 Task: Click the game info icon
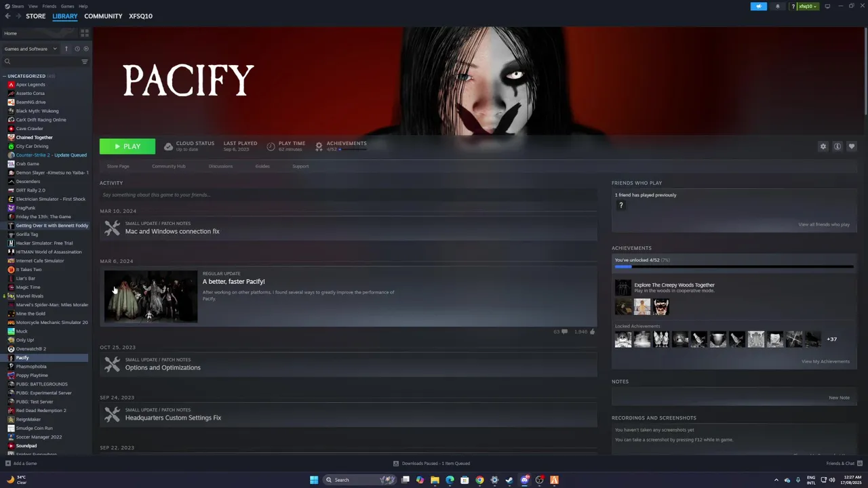[837, 146]
